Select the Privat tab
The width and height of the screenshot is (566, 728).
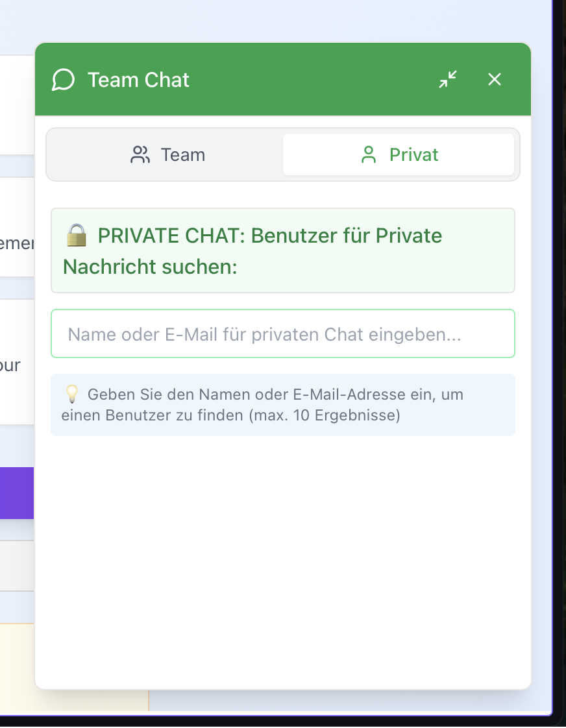coord(399,154)
